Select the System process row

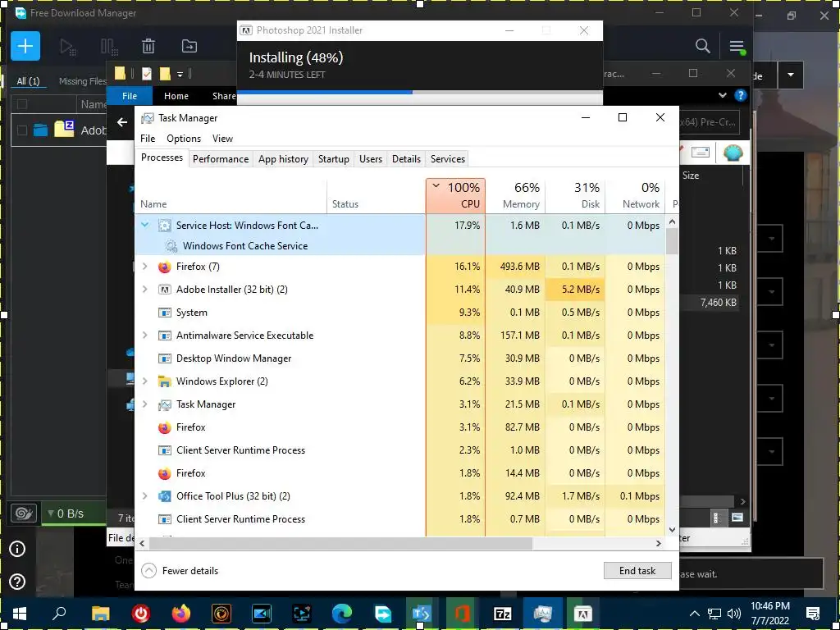pyautogui.click(x=400, y=313)
